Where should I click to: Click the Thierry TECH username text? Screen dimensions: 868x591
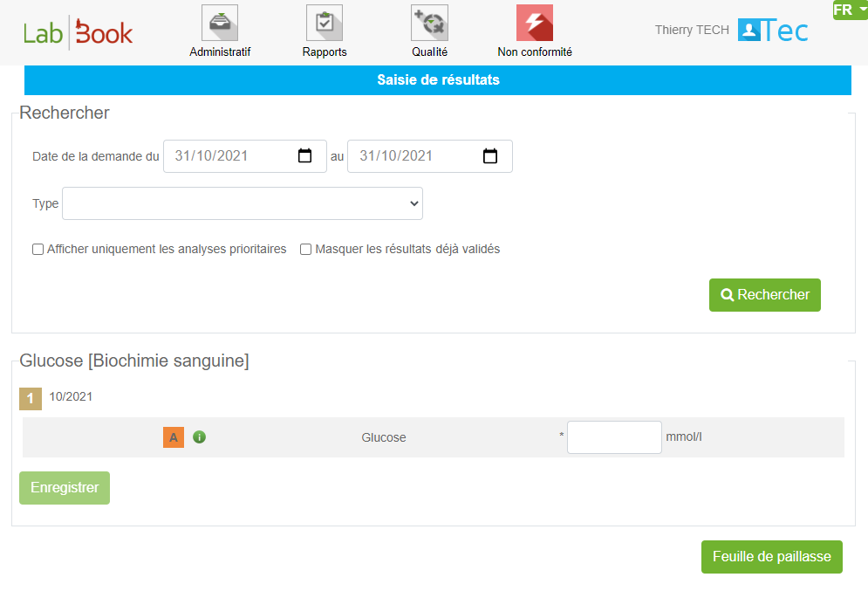[x=692, y=31]
